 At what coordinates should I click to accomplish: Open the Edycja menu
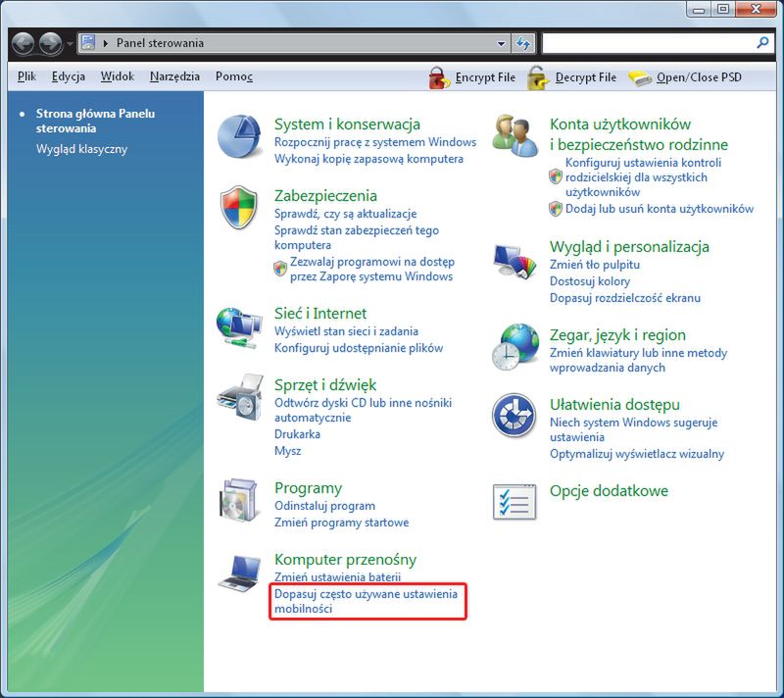click(68, 76)
